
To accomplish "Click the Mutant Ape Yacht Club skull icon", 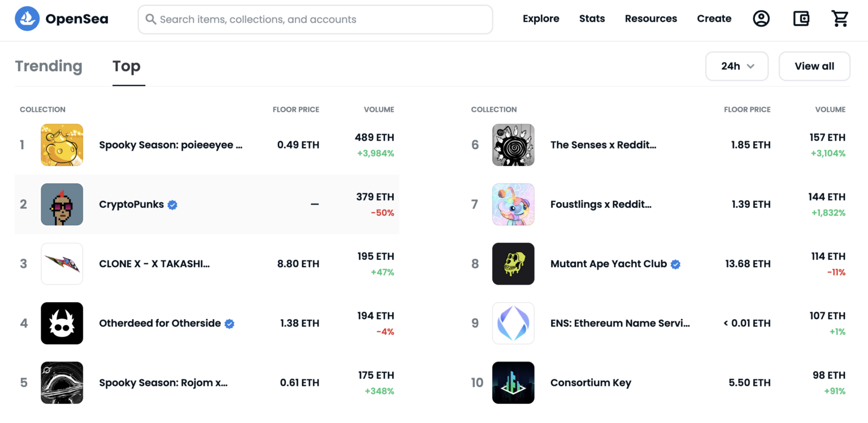I will pos(513,264).
